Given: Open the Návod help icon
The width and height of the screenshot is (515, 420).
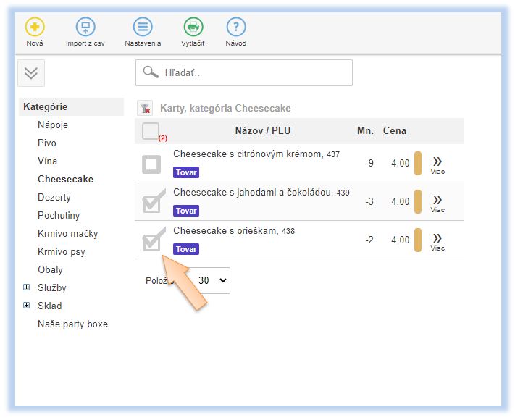Looking at the screenshot, I should click(x=235, y=28).
